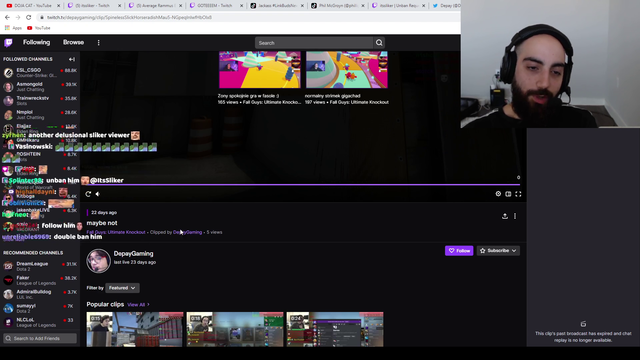Follow DepayGaming with the Follow button
Image resolution: width=640 pixels, height=360 pixels.
pyautogui.click(x=459, y=251)
